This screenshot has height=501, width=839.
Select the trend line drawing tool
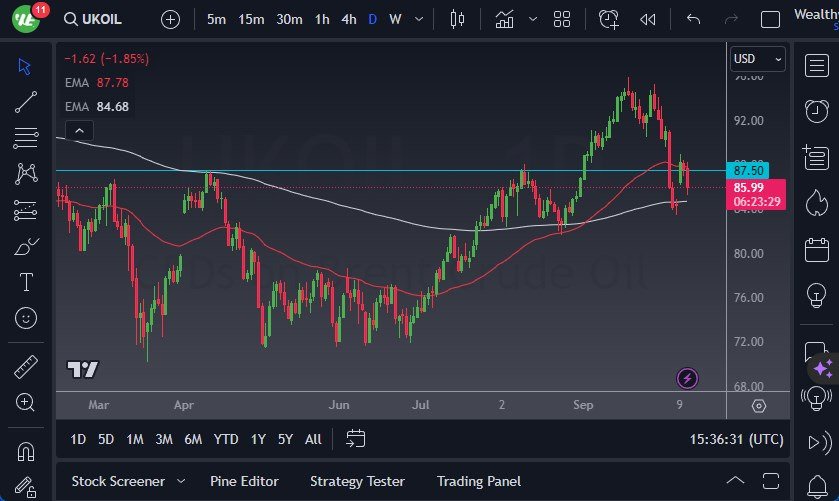click(27, 101)
